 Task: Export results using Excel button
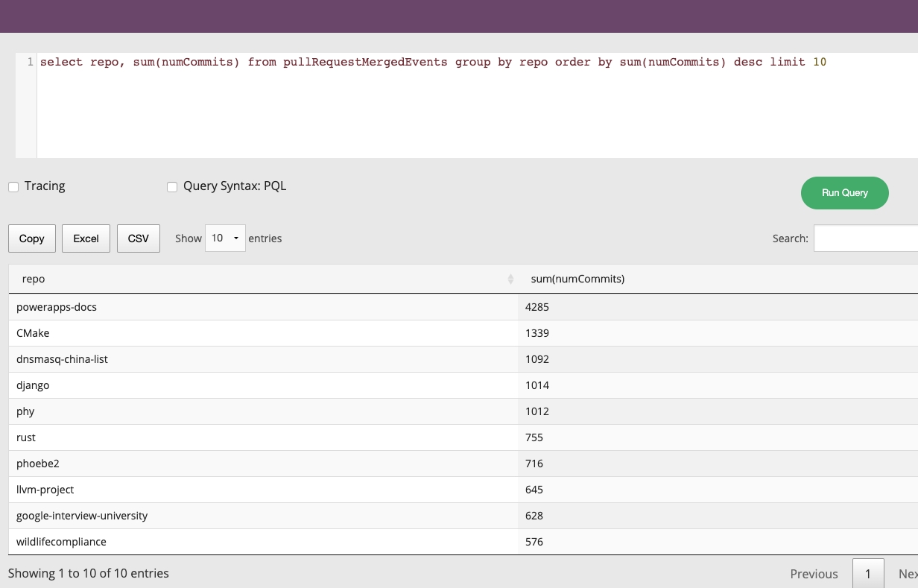[86, 238]
